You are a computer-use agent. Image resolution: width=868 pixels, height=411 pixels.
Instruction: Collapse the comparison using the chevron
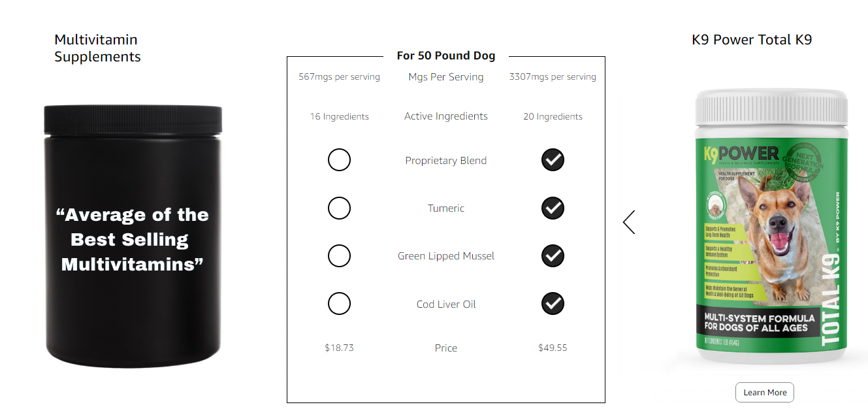629,222
